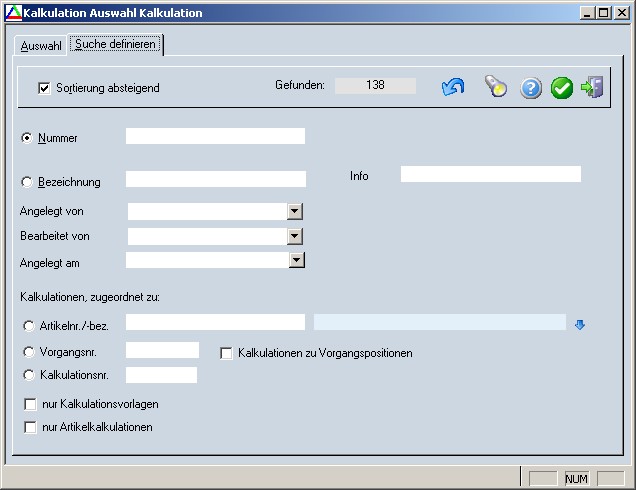Open the Angelegt am date dropdown
This screenshot has width=636, height=490.
(295, 260)
